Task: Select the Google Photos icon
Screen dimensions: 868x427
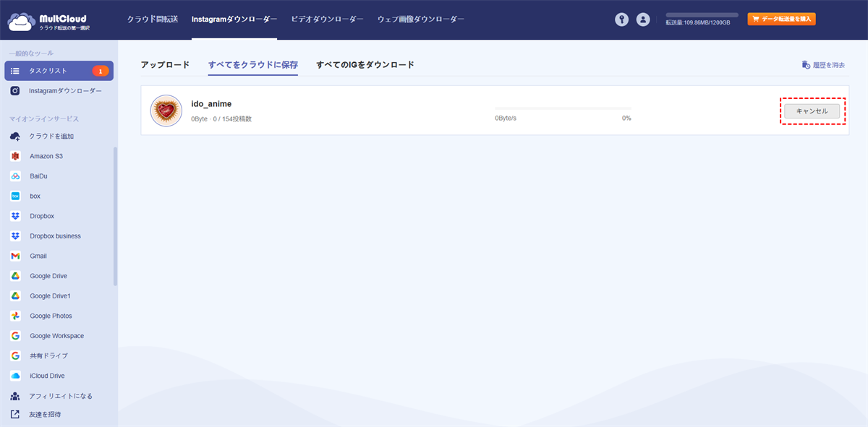Action: (15, 316)
